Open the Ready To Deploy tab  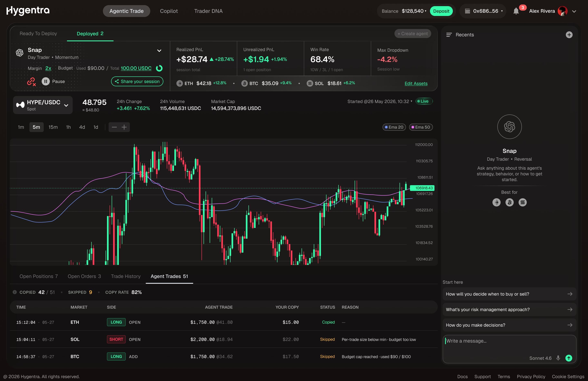pyautogui.click(x=38, y=34)
